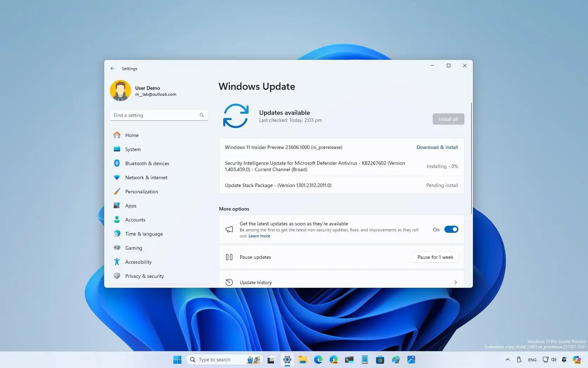Screen dimensions: 588x368
Task: Select Time & language in sidebar
Action: coord(117,233)
